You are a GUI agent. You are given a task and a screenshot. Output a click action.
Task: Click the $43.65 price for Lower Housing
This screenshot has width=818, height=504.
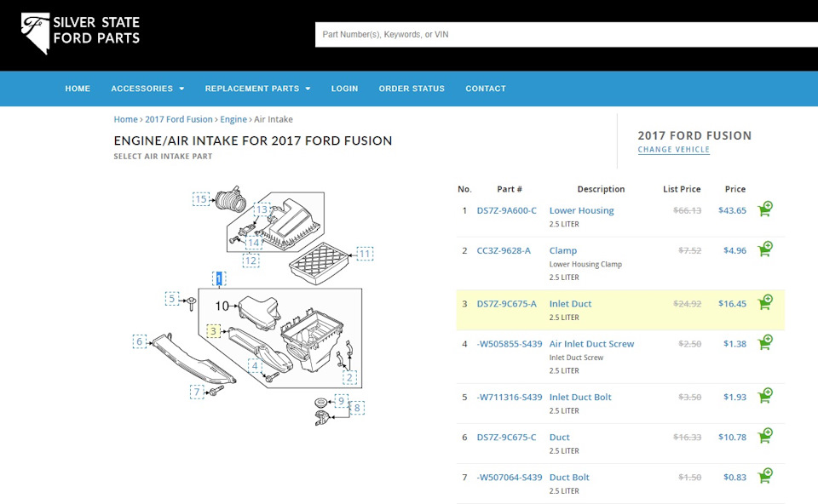[x=733, y=210]
